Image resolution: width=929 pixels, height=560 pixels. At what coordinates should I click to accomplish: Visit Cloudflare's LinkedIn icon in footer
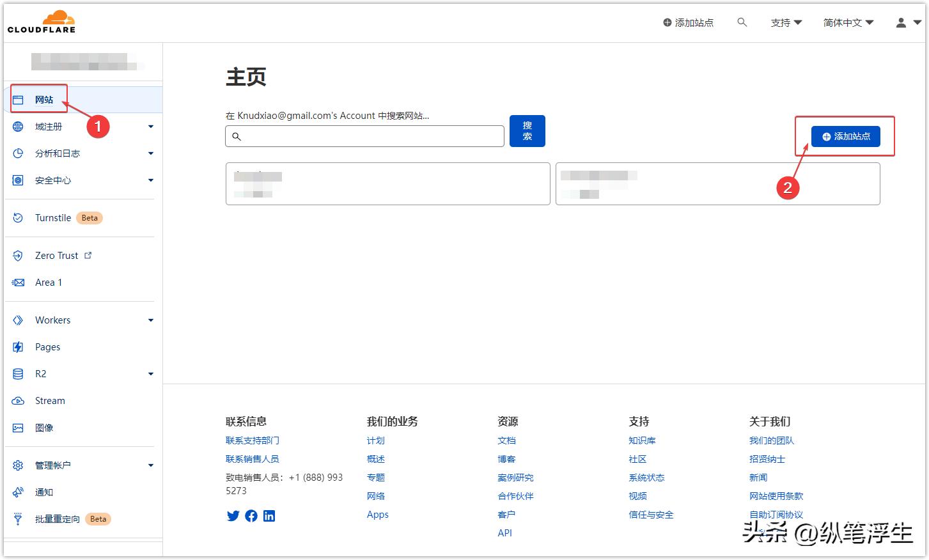[x=269, y=516]
